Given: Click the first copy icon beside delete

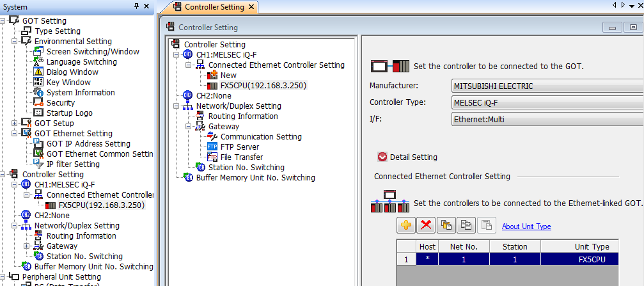Looking at the screenshot, I should click(446, 225).
